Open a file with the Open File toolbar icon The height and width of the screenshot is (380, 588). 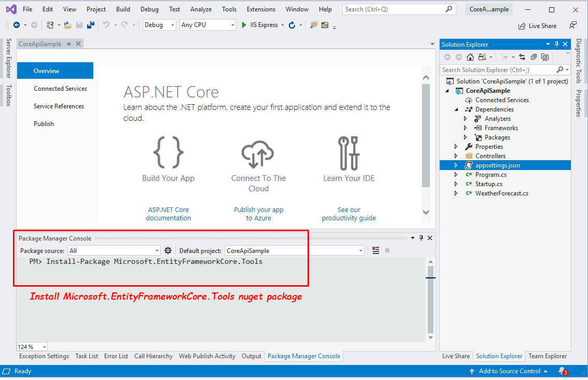click(x=67, y=25)
